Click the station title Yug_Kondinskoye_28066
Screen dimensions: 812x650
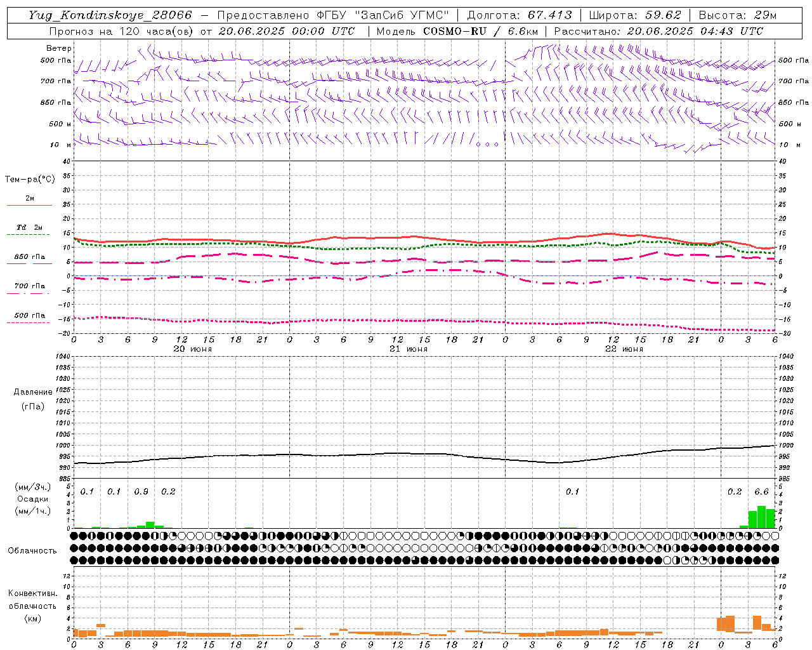(110, 15)
